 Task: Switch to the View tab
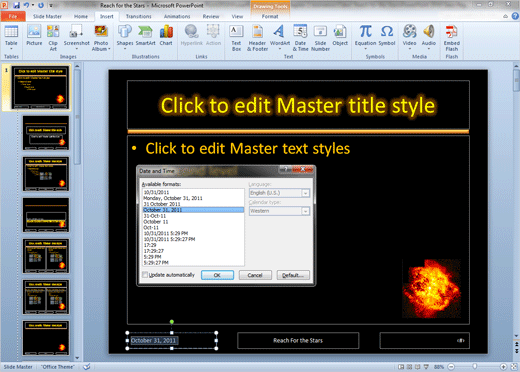(x=237, y=16)
